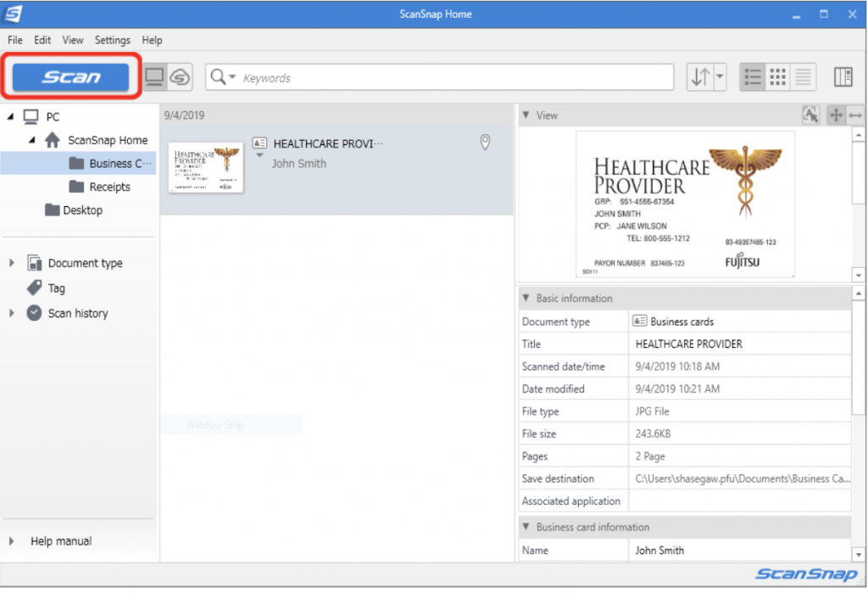Click the HEALTHCARE PROVI… record title

(x=328, y=144)
